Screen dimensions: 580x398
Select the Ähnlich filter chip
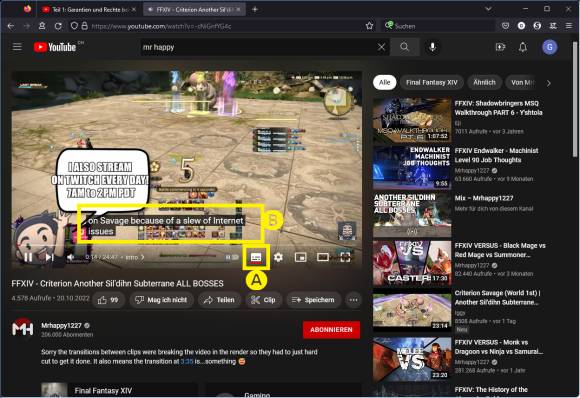(484, 82)
